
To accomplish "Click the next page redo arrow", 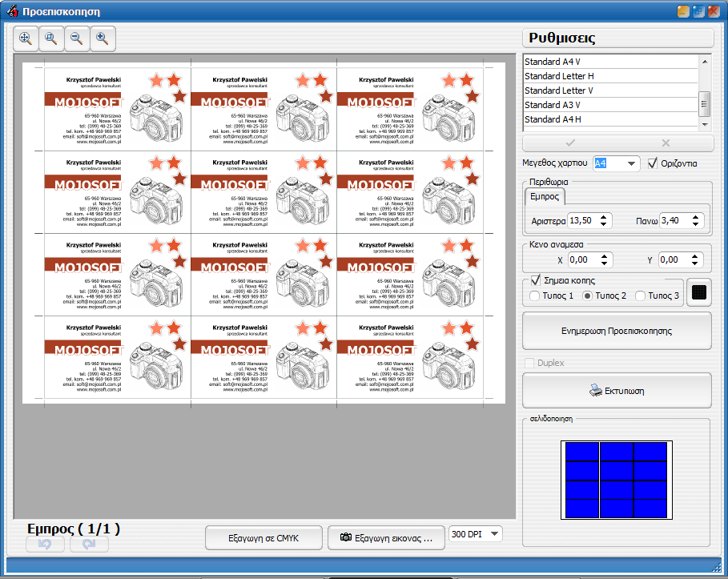I will [89, 545].
